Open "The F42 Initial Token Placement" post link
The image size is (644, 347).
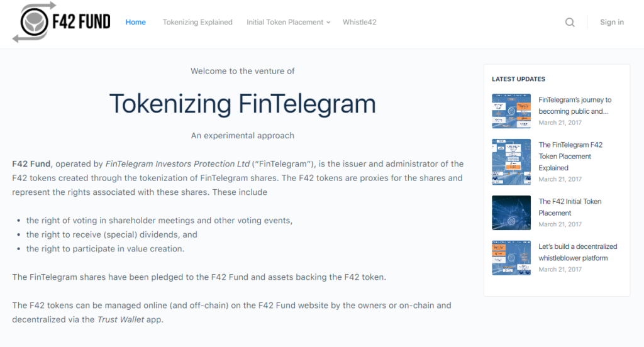coord(570,207)
